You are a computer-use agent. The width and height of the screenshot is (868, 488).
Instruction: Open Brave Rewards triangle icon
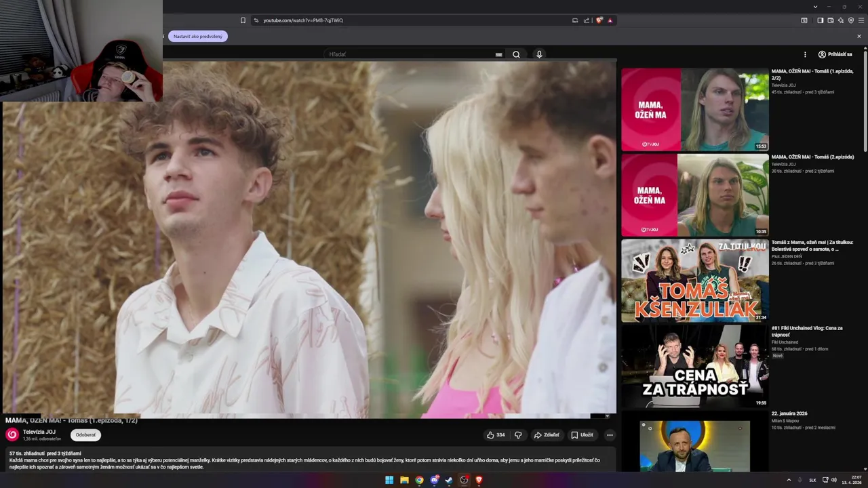coord(610,20)
